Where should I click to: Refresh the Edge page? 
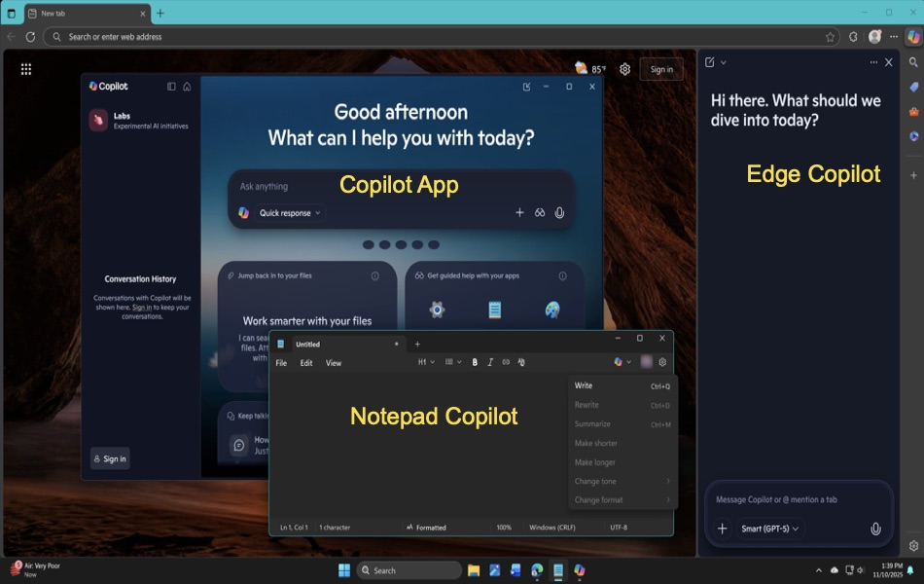pyautogui.click(x=30, y=37)
